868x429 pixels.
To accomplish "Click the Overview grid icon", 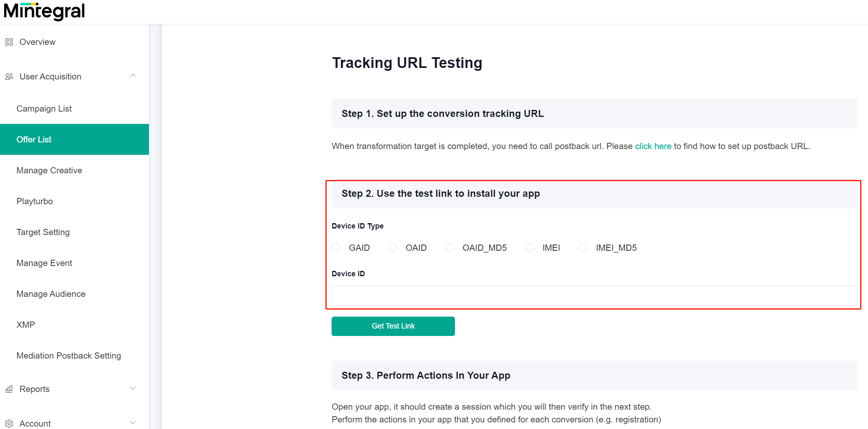I will tap(9, 42).
